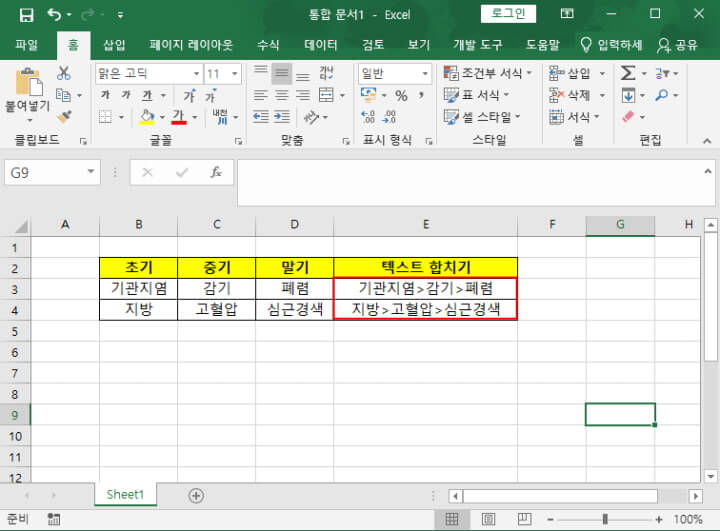This screenshot has height=531, width=720.
Task: Apply percent style with % icon
Action: [401, 96]
